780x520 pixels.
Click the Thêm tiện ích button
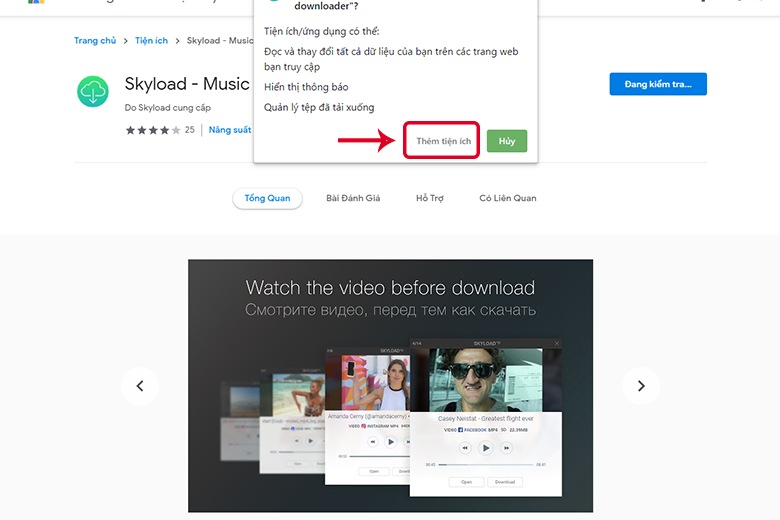tap(443, 141)
